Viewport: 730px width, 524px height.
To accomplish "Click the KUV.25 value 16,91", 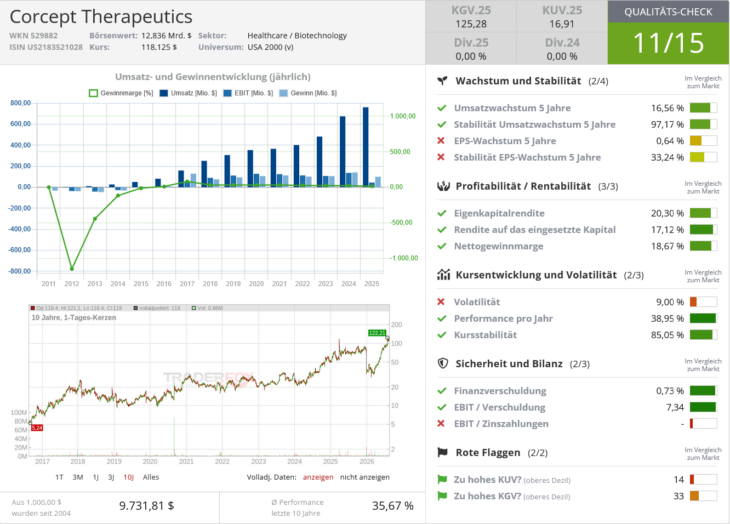I will tap(562, 24).
